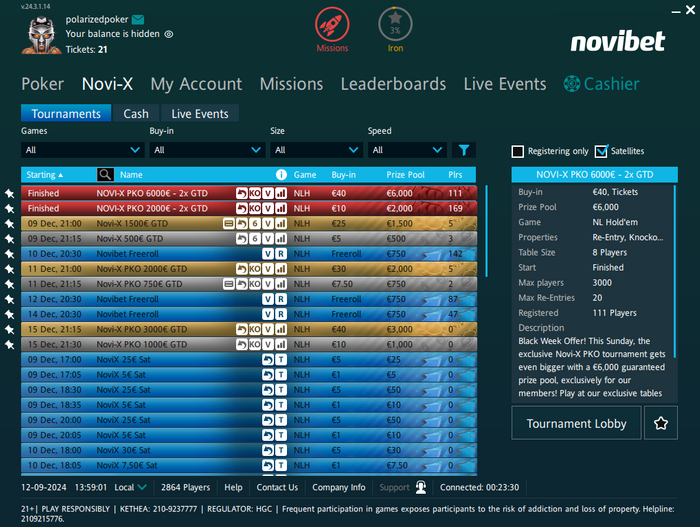Click the KO icon on Novi-X PKO 1000€ GTD
This screenshot has height=527, width=700.
click(x=254, y=344)
